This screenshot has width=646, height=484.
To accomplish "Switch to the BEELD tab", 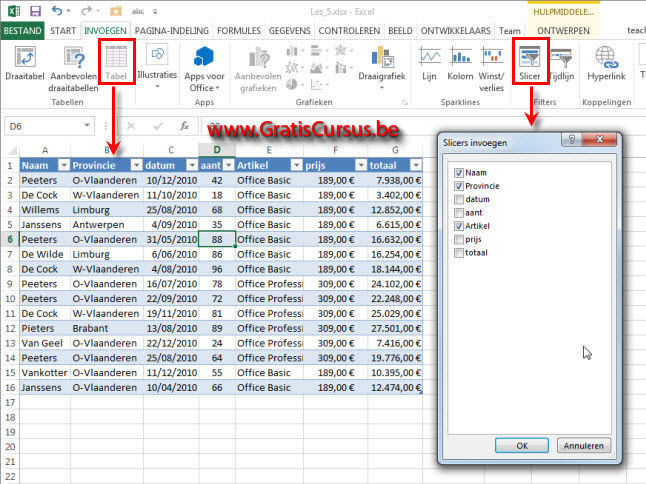I will point(400,31).
